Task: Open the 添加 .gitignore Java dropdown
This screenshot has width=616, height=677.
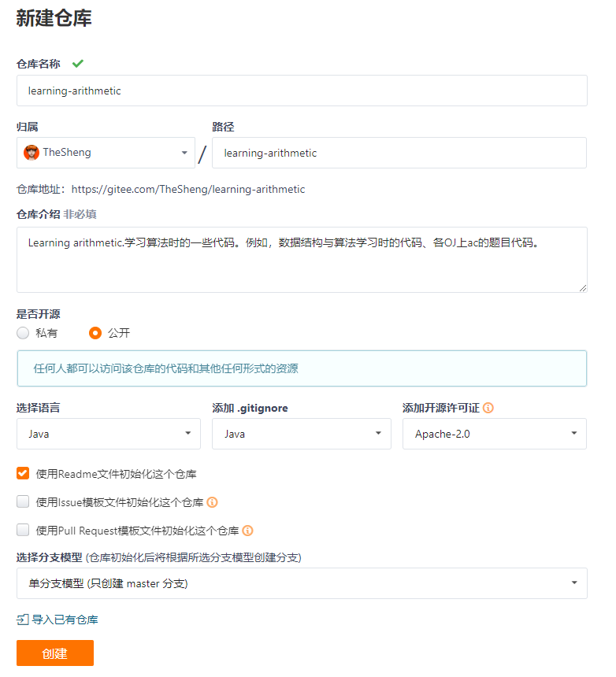Action: [x=302, y=434]
